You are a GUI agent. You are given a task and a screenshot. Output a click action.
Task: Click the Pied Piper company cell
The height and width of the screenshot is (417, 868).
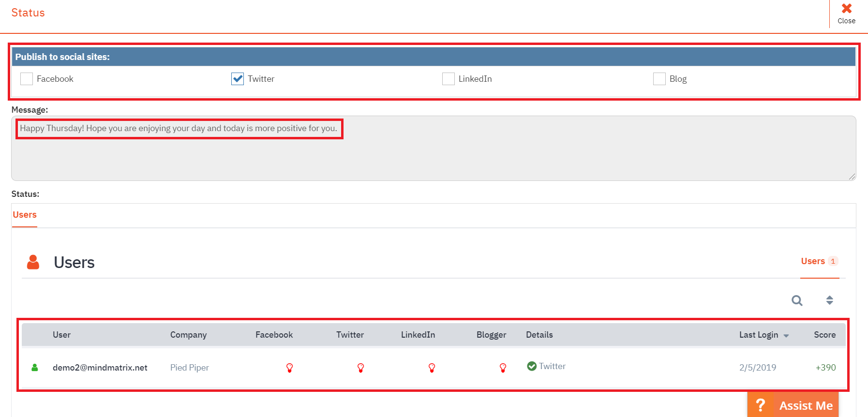pos(189,368)
